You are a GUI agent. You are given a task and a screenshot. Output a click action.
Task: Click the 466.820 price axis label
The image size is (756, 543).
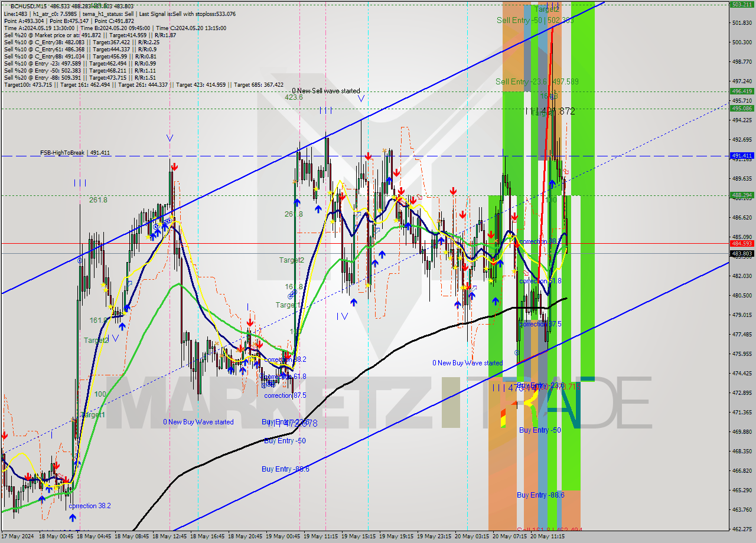(742, 471)
